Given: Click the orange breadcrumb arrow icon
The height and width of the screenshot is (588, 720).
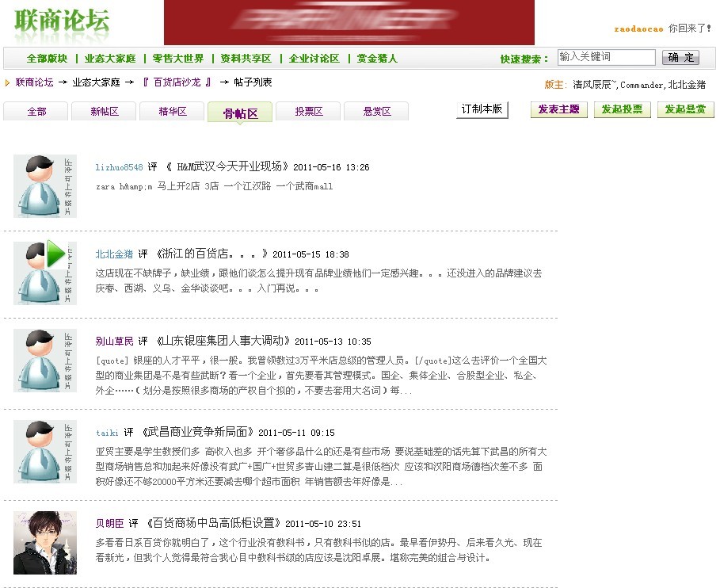Looking at the screenshot, I should [8, 82].
